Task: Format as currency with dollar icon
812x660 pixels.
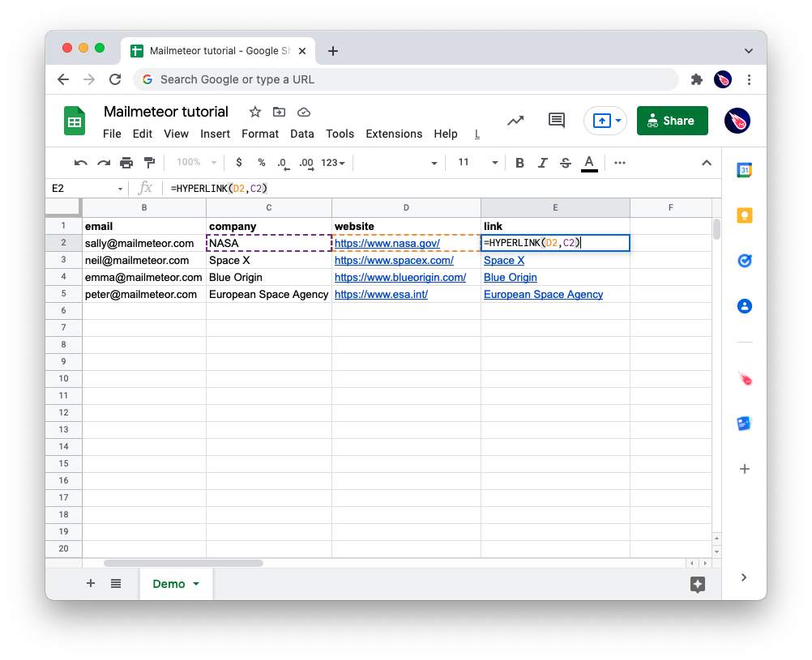Action: click(x=239, y=163)
